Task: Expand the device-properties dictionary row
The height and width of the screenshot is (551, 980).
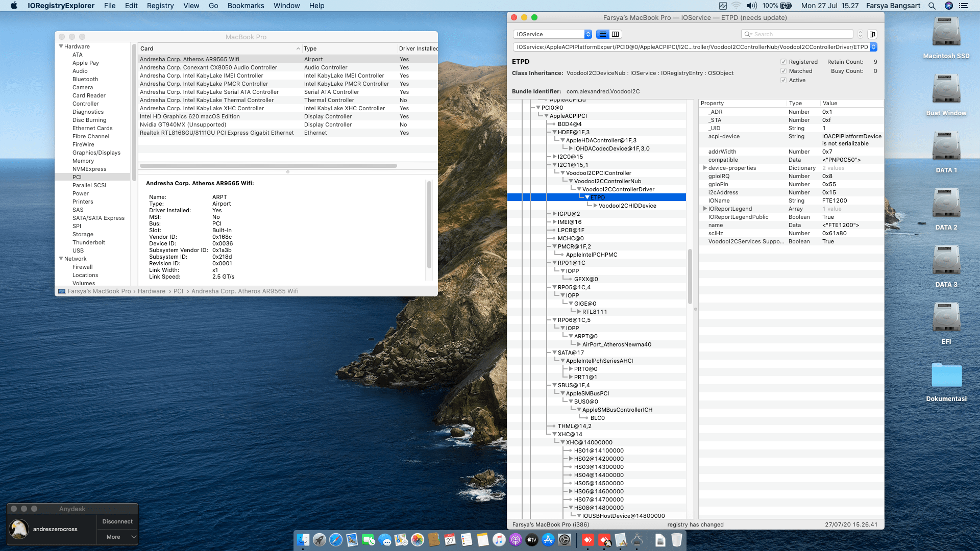Action: tap(705, 168)
